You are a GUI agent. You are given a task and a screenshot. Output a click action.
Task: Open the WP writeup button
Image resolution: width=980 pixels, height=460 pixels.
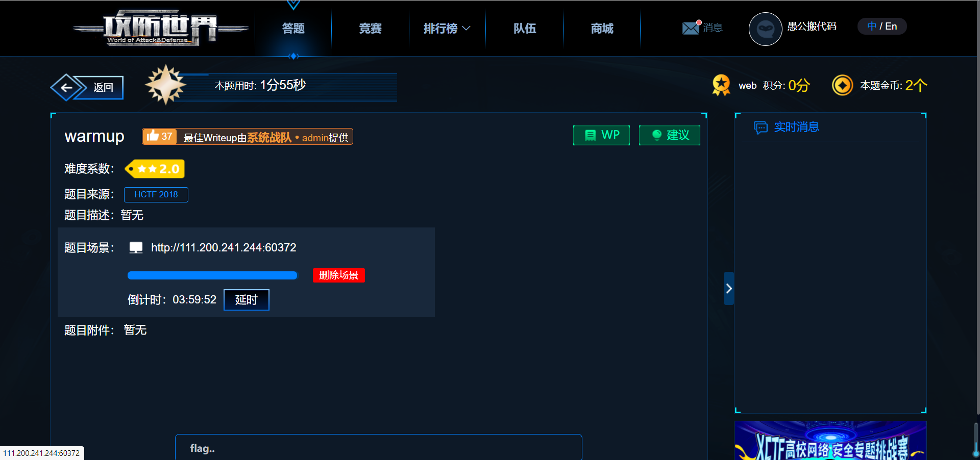601,135
